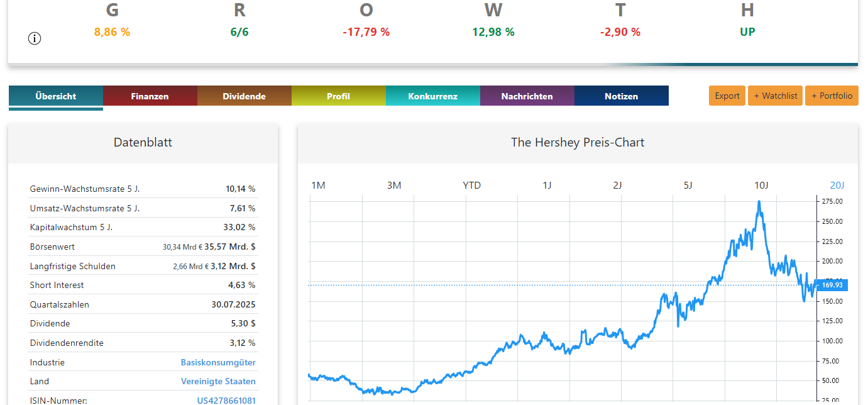Switch to the Finanzen tab

click(x=150, y=96)
